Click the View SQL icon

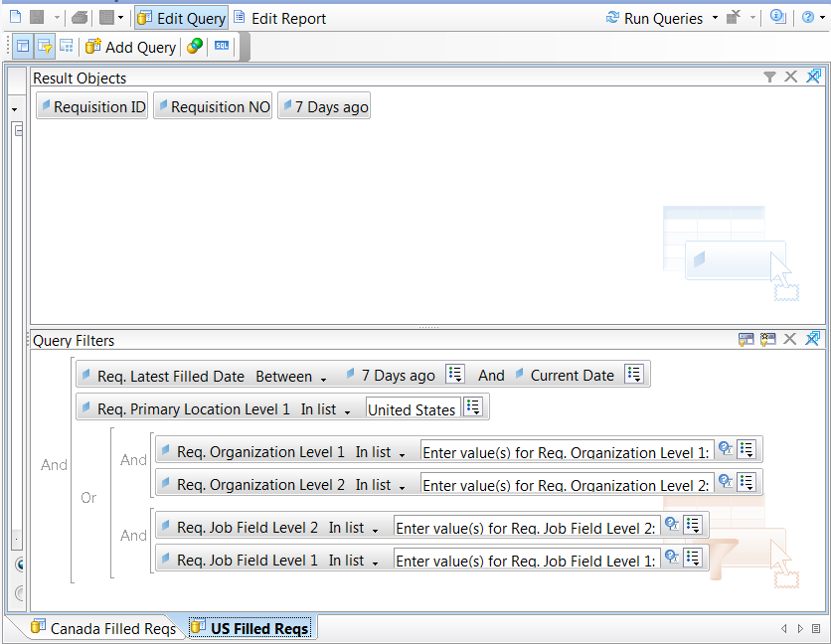pyautogui.click(x=222, y=46)
